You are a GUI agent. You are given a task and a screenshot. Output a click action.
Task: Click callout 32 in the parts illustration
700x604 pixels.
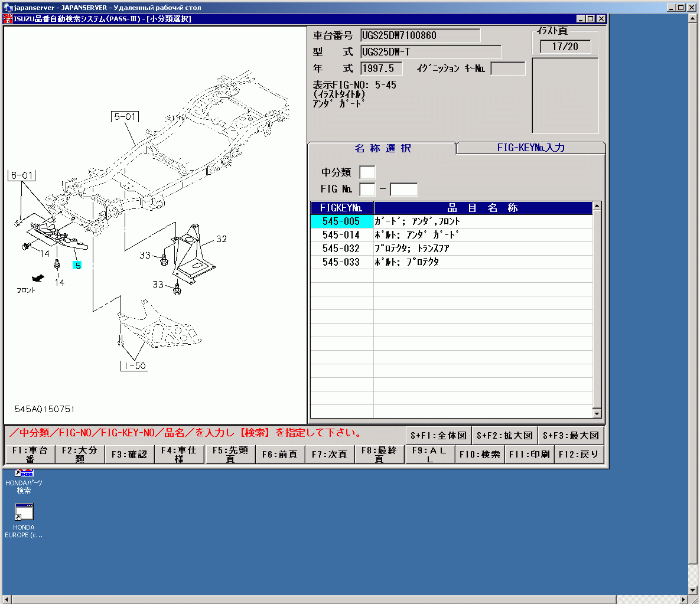coord(222,239)
